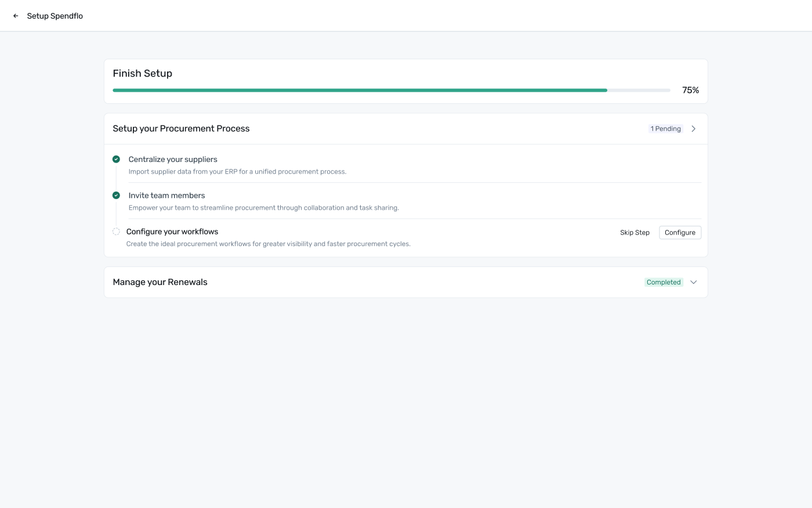Screen dimensions: 812x508
Task: Expand the Manage your Renewals chevron
Action: coord(694,282)
